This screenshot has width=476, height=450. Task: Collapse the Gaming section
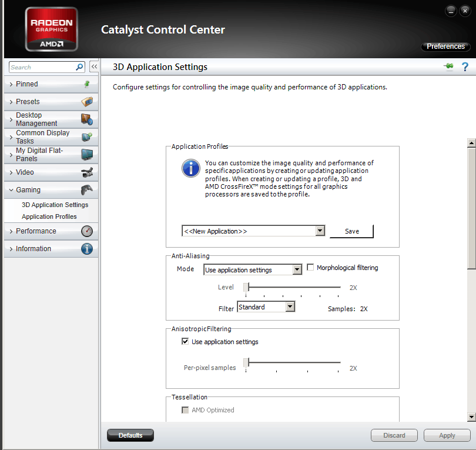51,190
